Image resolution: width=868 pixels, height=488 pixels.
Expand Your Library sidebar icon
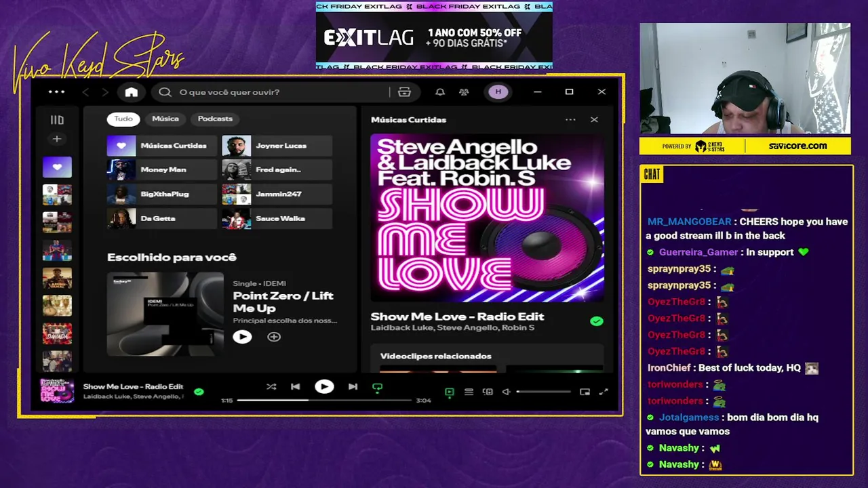pyautogui.click(x=57, y=120)
